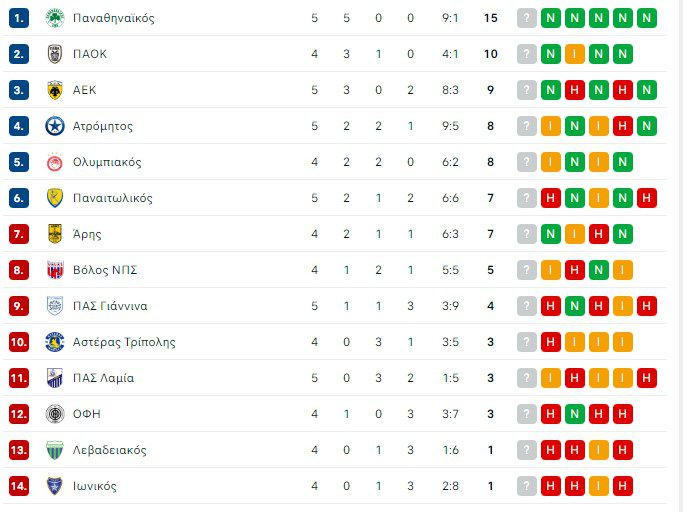
Task: Click the Ιωνικός team crest
Action: coord(55,486)
